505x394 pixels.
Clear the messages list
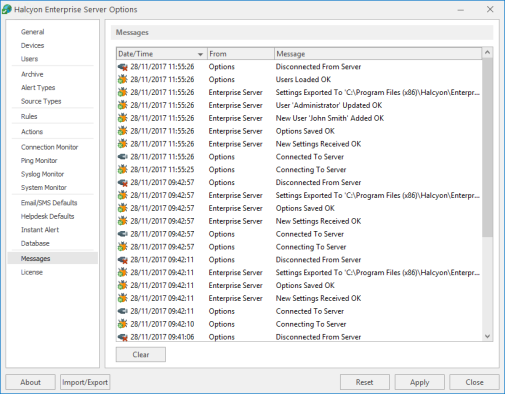point(141,355)
